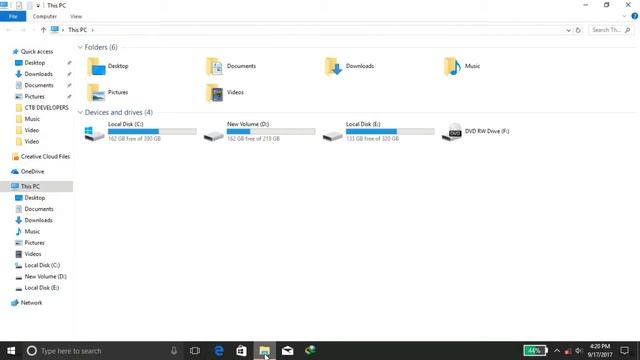
Task: Show hidden system tray icons
Action: point(557,351)
